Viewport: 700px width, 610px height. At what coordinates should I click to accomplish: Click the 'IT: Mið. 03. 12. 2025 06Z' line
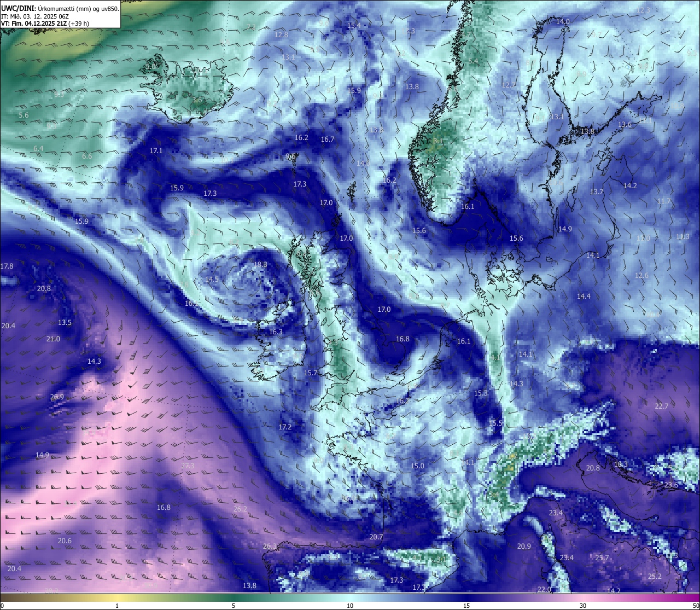point(35,16)
